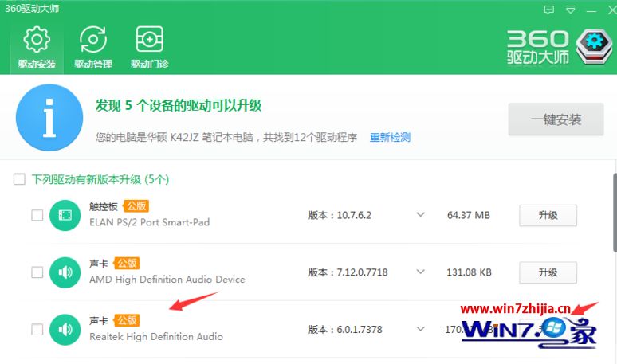Tick the Realtek High Definition Audio checkbox
The height and width of the screenshot is (364, 617).
(x=37, y=329)
